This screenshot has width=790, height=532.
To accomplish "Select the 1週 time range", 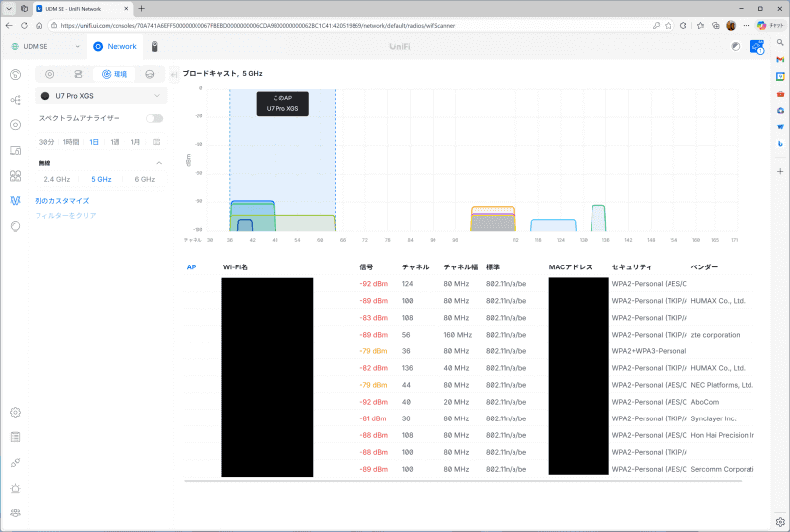I will pos(115,142).
